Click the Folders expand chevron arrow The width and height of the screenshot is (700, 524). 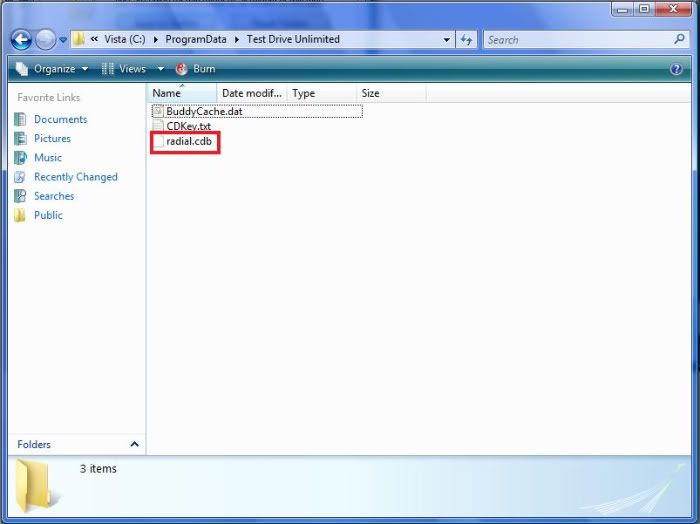(x=134, y=444)
